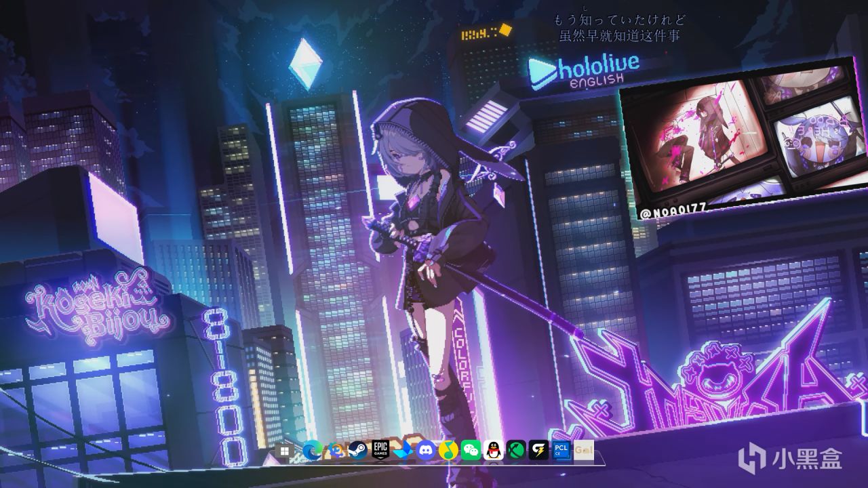Open the green-and-black circular app icon
This screenshot has width=868, height=488.
(x=516, y=450)
